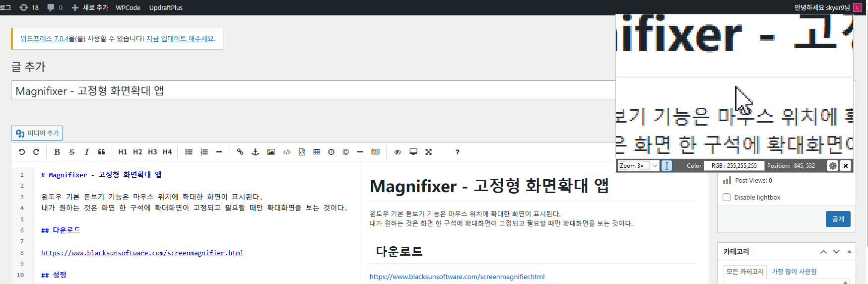Click the newspaper-style toolbar icon
This screenshot has width=868, height=284.
click(x=376, y=152)
